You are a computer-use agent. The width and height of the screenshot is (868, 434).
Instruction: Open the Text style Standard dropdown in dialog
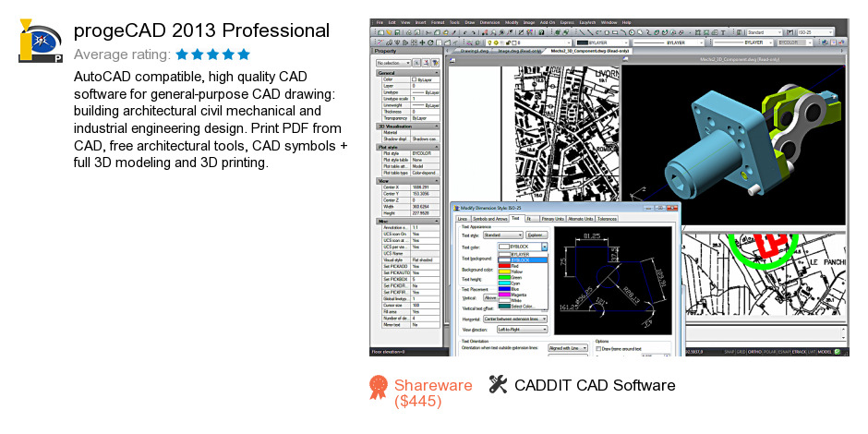[x=503, y=235]
